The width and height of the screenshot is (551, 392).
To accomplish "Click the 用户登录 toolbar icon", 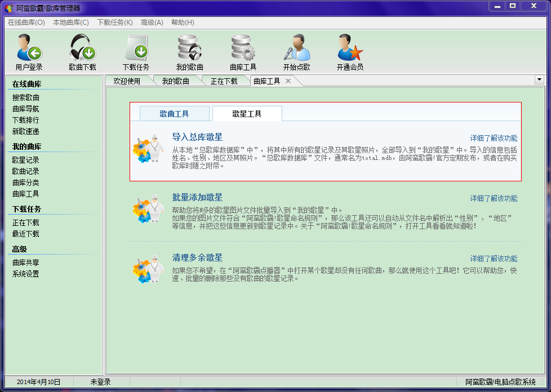I will tap(29, 48).
